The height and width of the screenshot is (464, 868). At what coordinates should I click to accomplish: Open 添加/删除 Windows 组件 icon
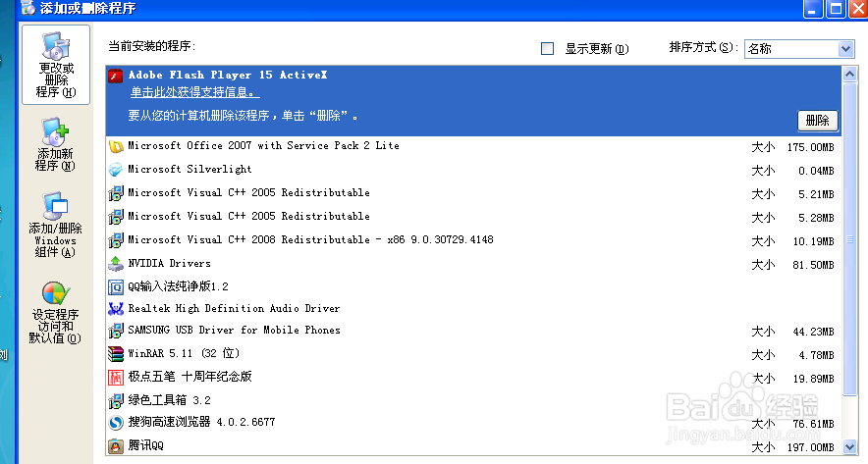(55, 224)
